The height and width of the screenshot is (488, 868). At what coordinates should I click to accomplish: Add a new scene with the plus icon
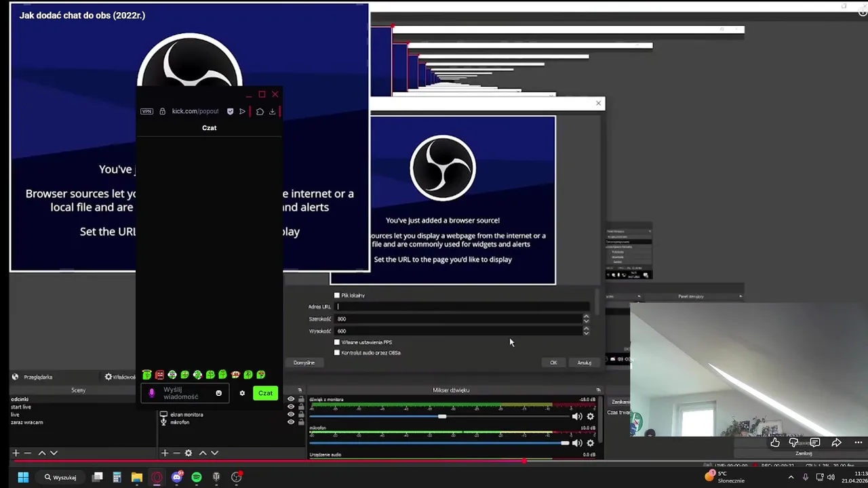(x=16, y=453)
